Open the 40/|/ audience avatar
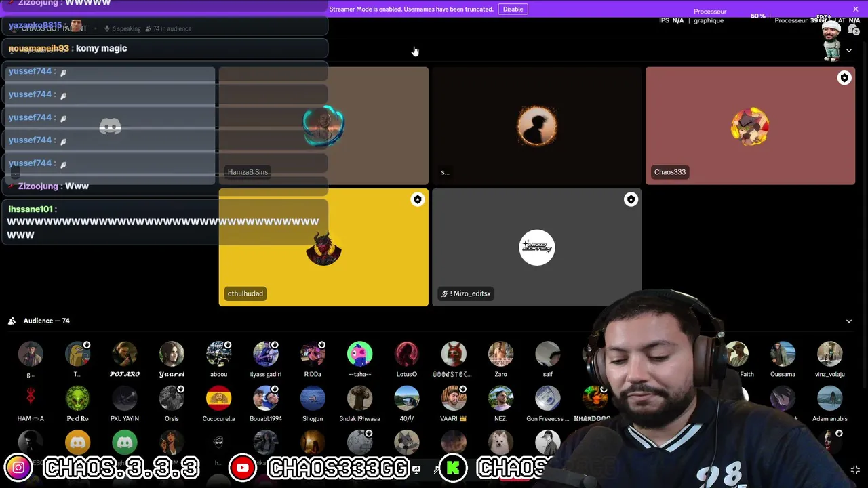The width and height of the screenshot is (868, 488). pos(407,399)
